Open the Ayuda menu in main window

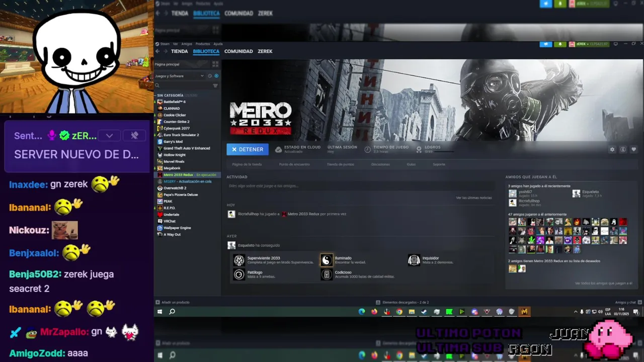(218, 44)
